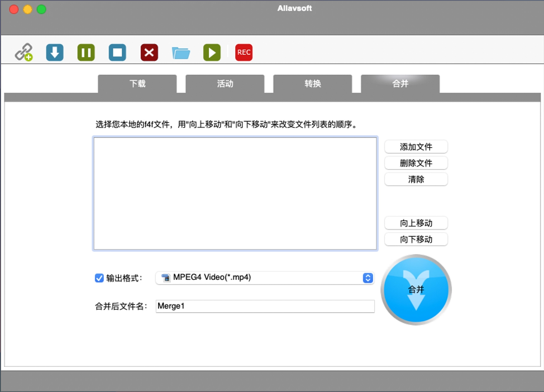
Task: Click the paste URL link icon
Action: (23, 52)
